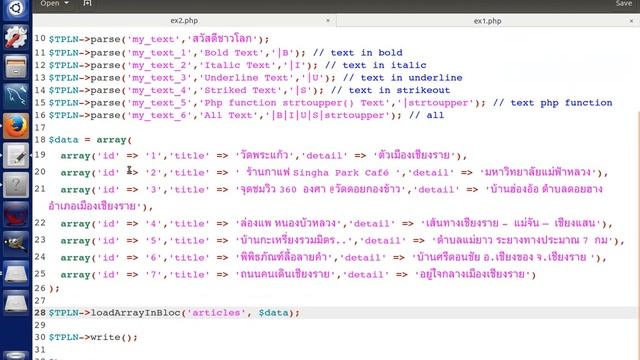Click the '// text in underline' comment

click(x=402, y=78)
